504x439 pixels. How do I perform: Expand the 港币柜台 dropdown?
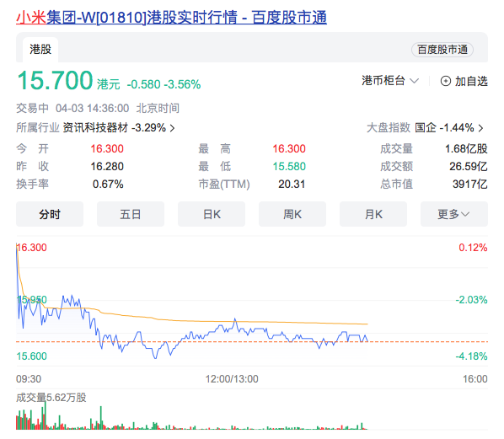point(390,81)
